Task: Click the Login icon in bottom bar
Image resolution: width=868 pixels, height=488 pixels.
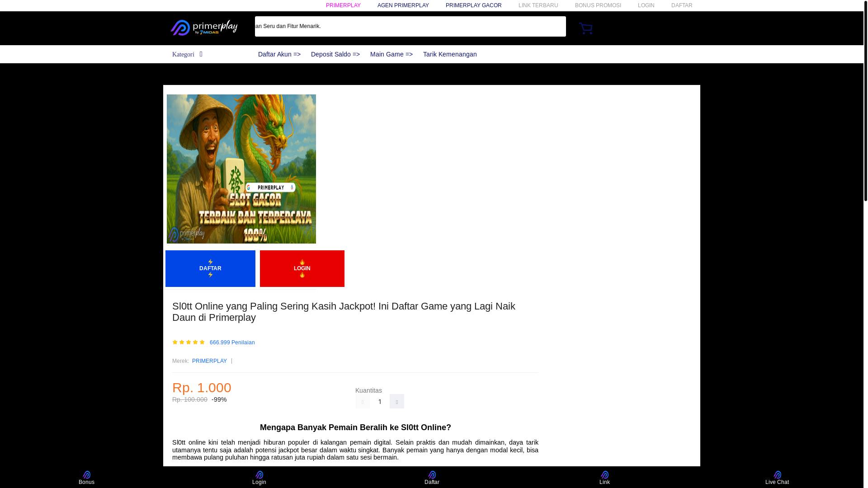Action: (x=259, y=478)
